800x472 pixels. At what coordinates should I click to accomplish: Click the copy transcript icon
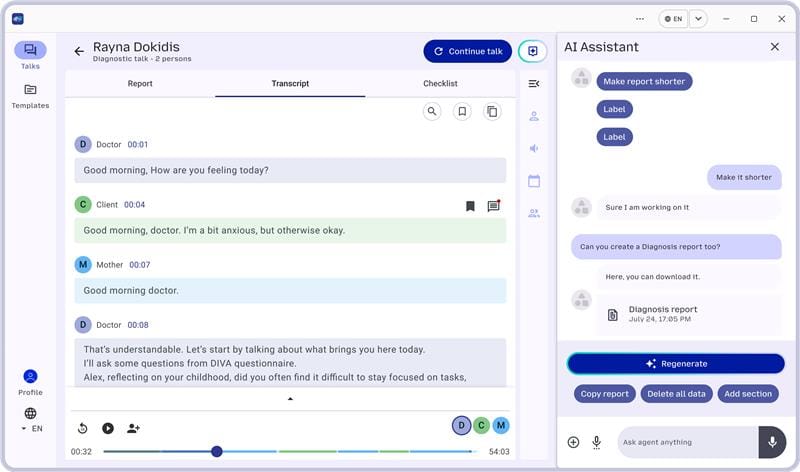pos(492,112)
